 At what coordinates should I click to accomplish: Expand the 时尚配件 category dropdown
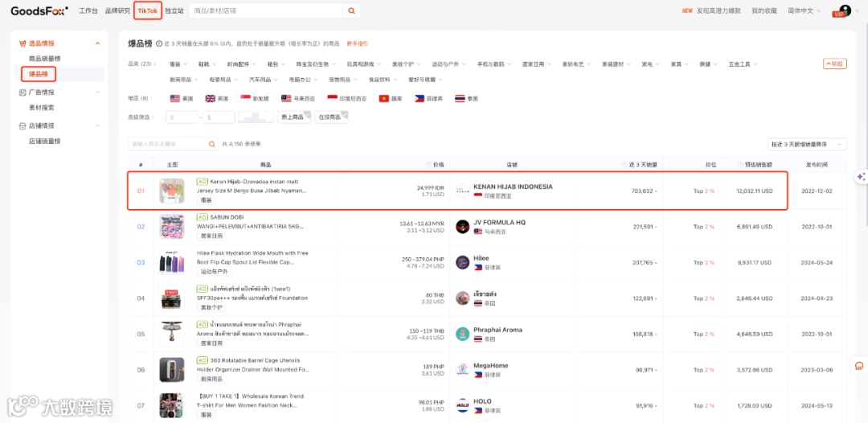(x=241, y=64)
